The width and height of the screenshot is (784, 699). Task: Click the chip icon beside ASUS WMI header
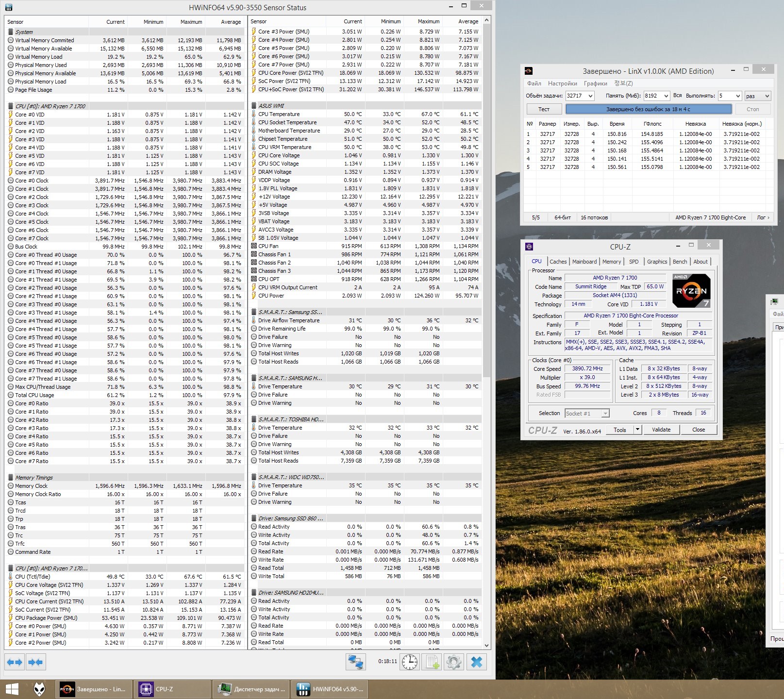[254, 106]
